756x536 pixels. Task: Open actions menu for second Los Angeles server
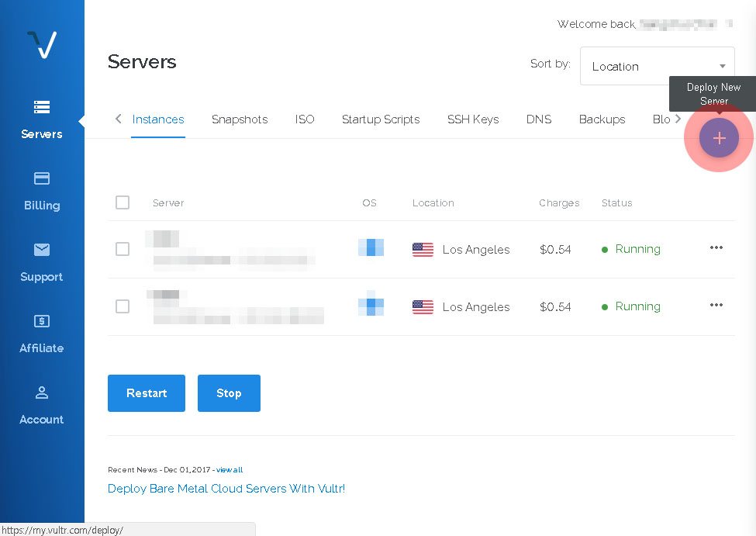tap(716, 305)
